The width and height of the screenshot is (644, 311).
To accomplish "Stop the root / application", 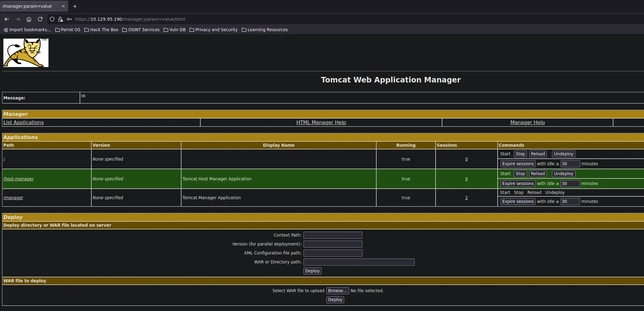I will (x=520, y=154).
